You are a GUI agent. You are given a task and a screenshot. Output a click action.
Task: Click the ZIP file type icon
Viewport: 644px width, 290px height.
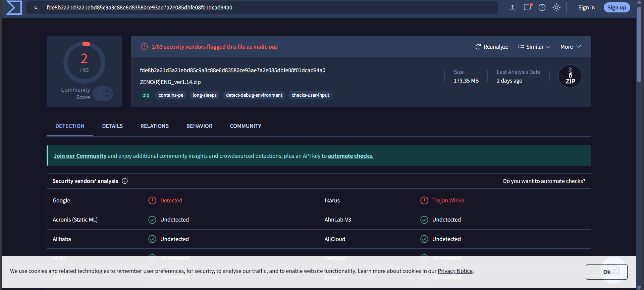click(570, 76)
